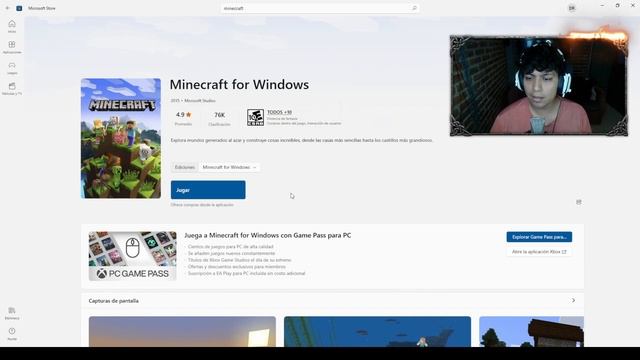Open the Microsoft Studios publisher link

200,100
